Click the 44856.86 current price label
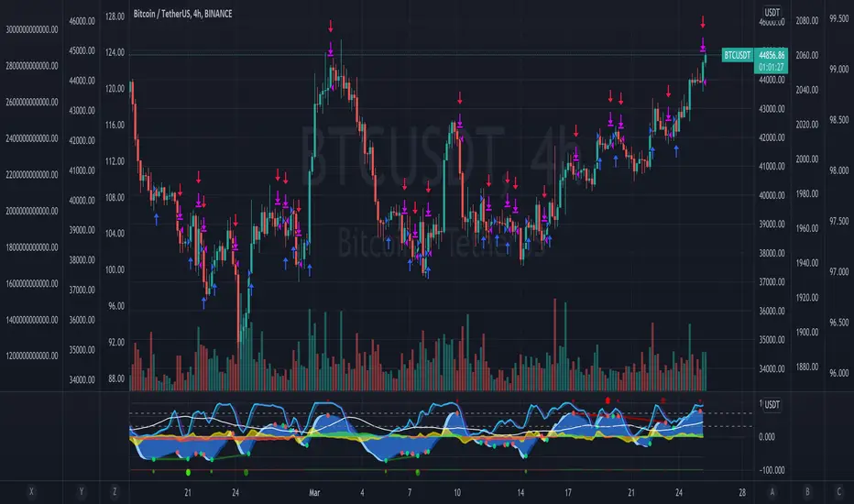The height and width of the screenshot is (504, 854). (x=772, y=55)
